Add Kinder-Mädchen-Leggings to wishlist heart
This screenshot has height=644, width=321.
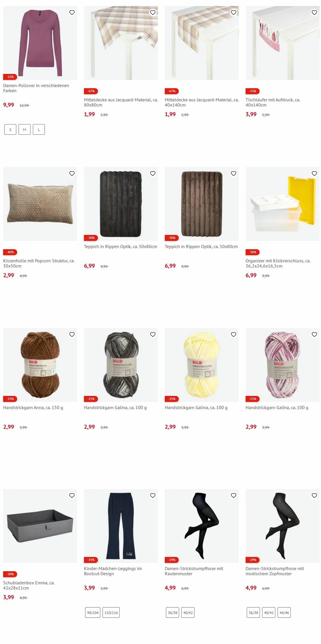pos(153,495)
